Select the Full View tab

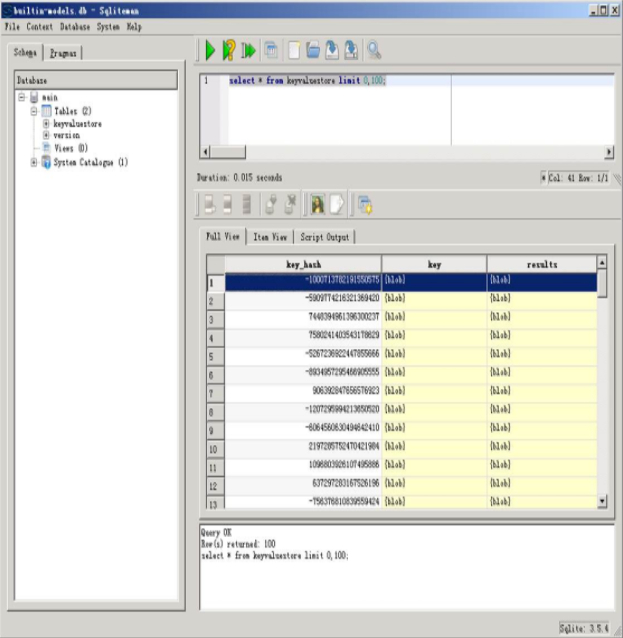point(223,236)
